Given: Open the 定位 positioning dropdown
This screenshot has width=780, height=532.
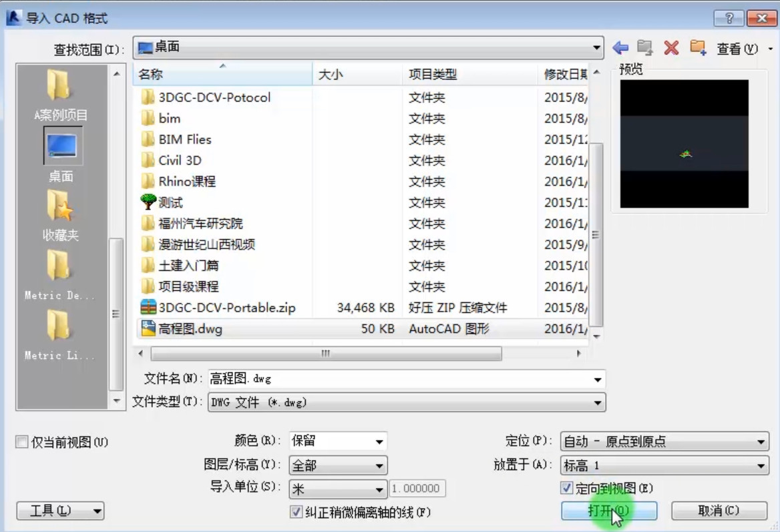Looking at the screenshot, I should (664, 441).
